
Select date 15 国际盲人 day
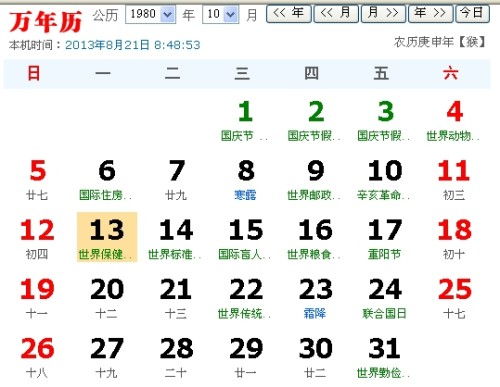246,239
